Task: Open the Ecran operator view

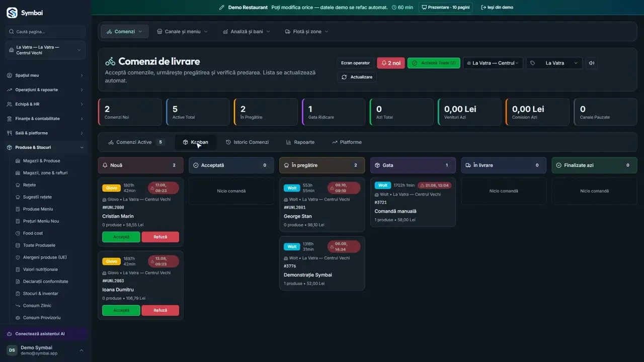Action: coord(355,63)
